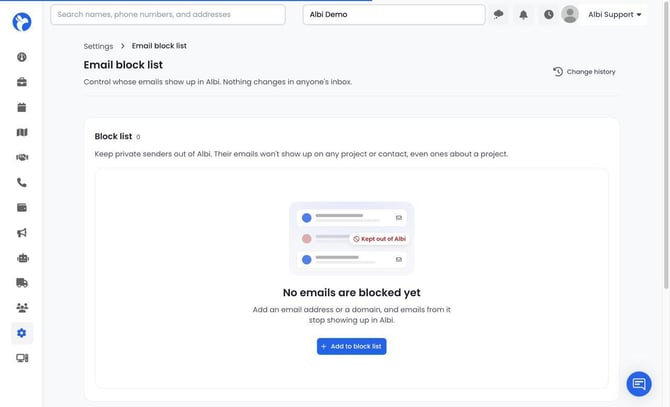
Task: Open the robot automation sidebar icon
Action: (x=23, y=258)
